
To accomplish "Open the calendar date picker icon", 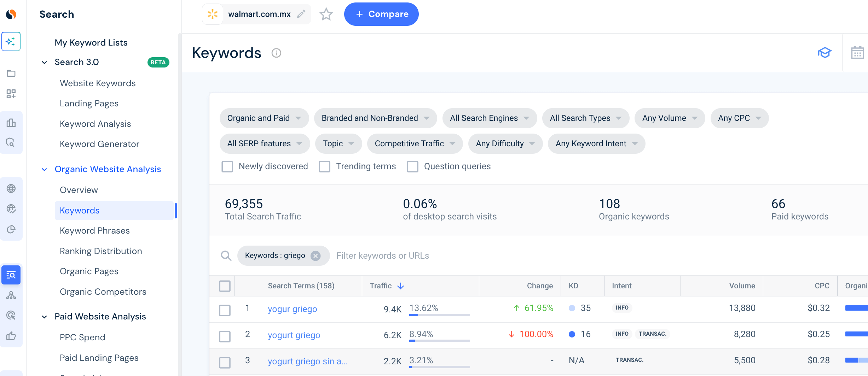I will click(857, 53).
